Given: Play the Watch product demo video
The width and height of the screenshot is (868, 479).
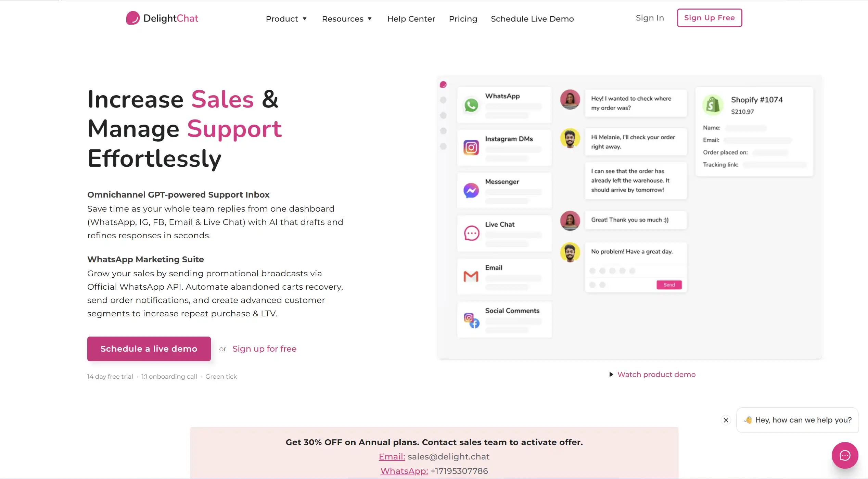Looking at the screenshot, I should (x=652, y=375).
